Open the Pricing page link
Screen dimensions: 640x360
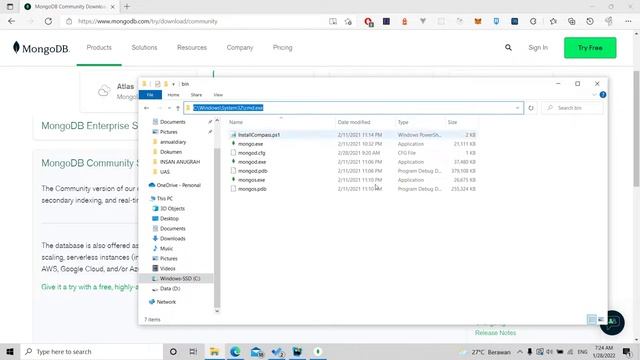coord(282,47)
